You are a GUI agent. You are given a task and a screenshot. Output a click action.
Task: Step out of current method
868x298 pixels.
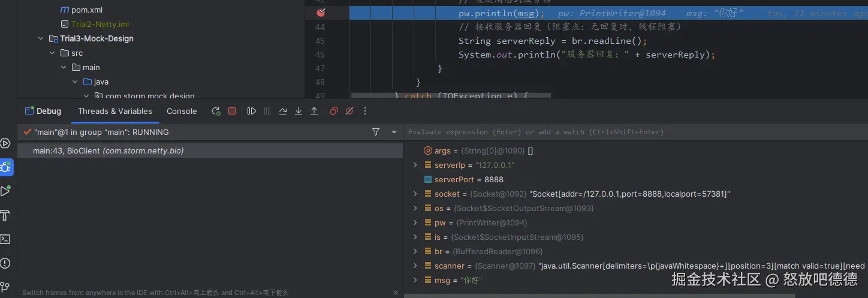[314, 111]
